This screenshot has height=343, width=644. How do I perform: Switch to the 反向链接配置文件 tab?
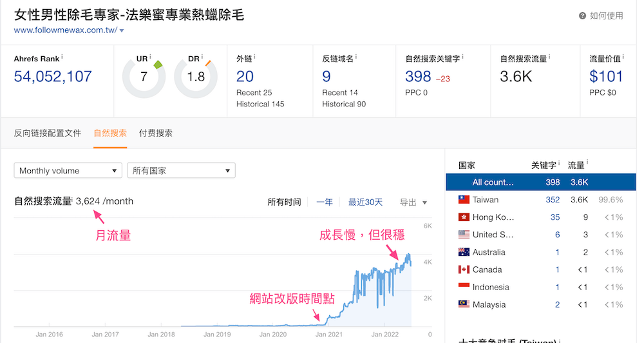(x=47, y=133)
